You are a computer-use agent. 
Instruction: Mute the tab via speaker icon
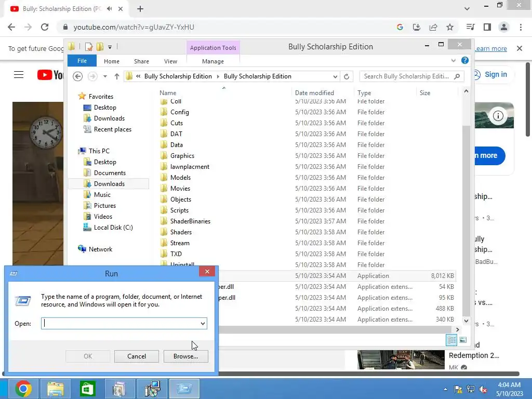click(x=109, y=9)
